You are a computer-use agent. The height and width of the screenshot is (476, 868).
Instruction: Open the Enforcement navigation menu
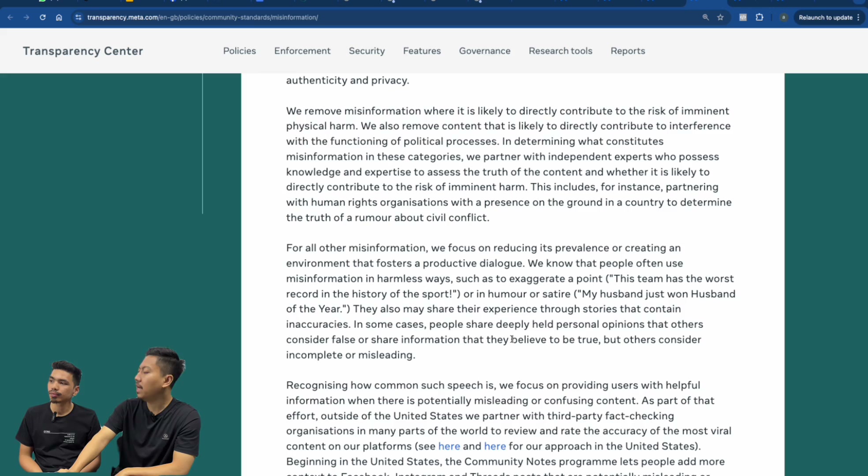click(x=302, y=51)
